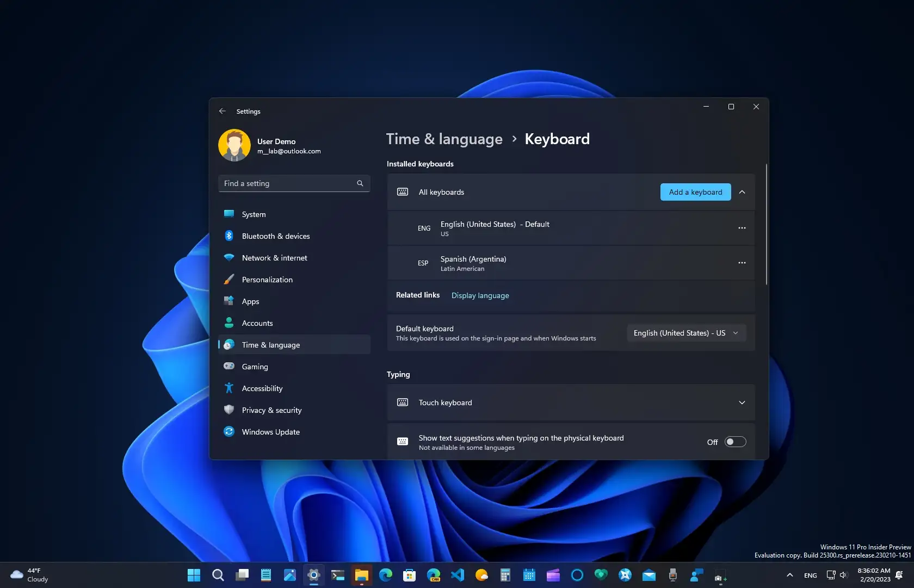Viewport: 914px width, 588px height.
Task: Open the 44°F Cloudy weather widget
Action: (x=30, y=575)
